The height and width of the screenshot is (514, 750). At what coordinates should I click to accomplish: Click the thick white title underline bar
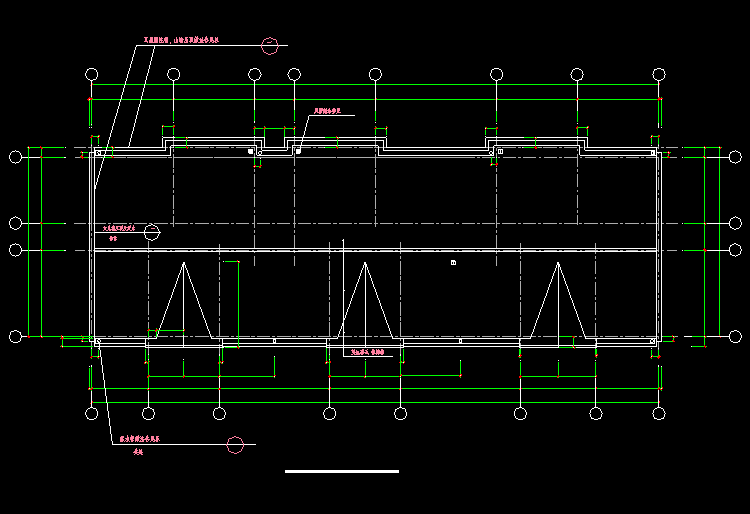341,471
